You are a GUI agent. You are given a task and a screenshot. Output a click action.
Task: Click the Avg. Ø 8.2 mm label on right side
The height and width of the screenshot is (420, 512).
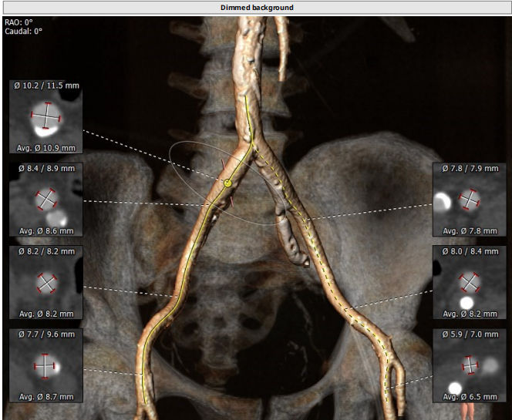[x=469, y=314]
